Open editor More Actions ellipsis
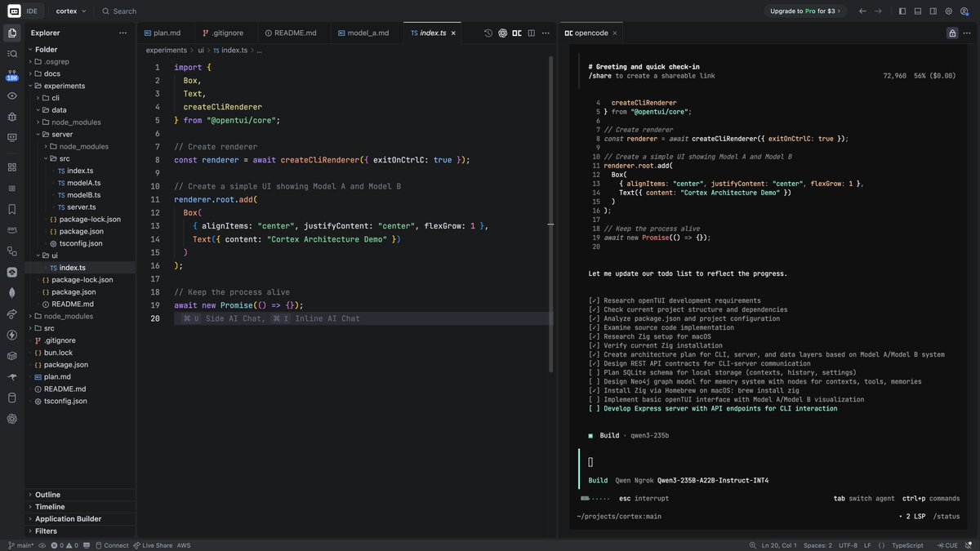The height and width of the screenshot is (551, 980). 546,33
